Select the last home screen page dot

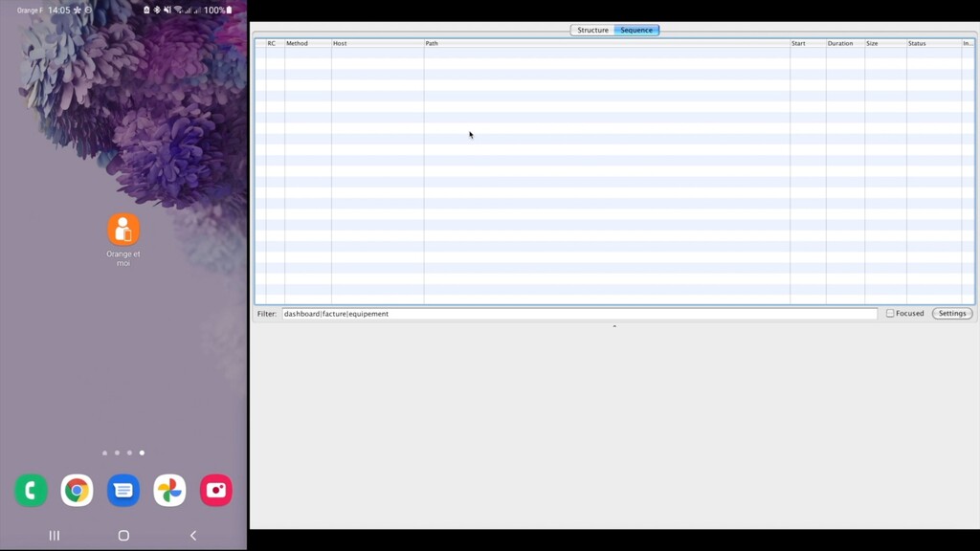click(x=142, y=452)
